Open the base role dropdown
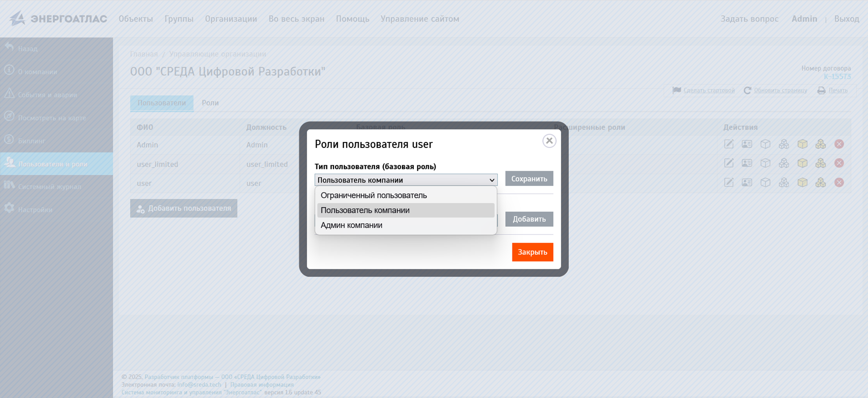868x398 pixels. 406,180
